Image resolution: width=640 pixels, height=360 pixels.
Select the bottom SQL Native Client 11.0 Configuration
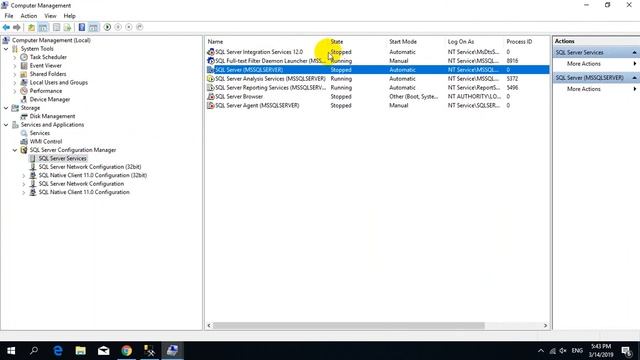click(84, 192)
